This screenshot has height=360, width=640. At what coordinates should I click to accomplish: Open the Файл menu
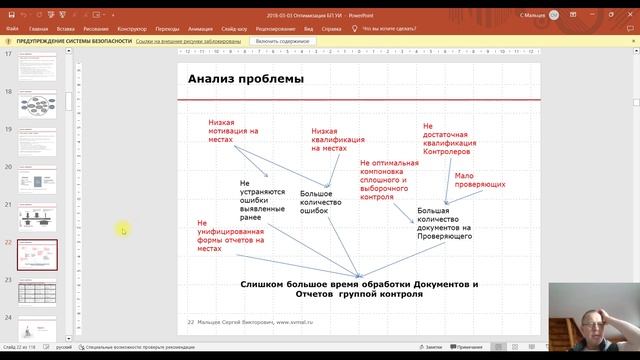pos(12,29)
